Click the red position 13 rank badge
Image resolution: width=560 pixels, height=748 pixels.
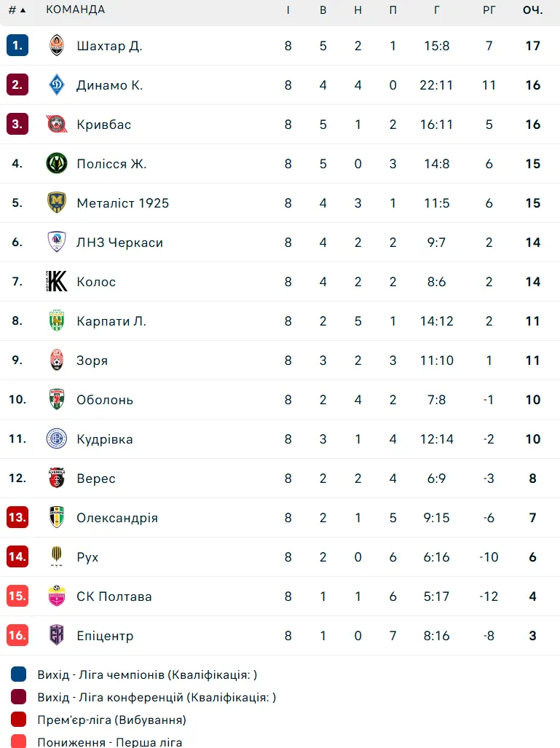pyautogui.click(x=17, y=518)
